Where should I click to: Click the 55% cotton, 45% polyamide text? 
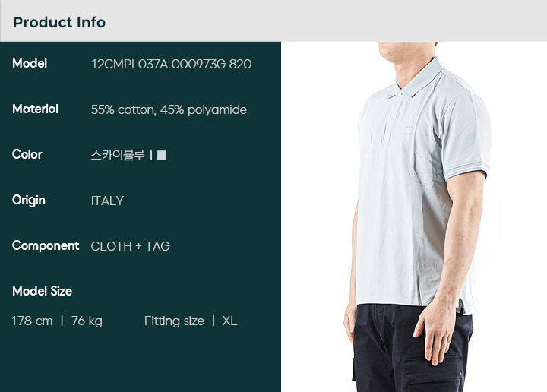pos(169,110)
